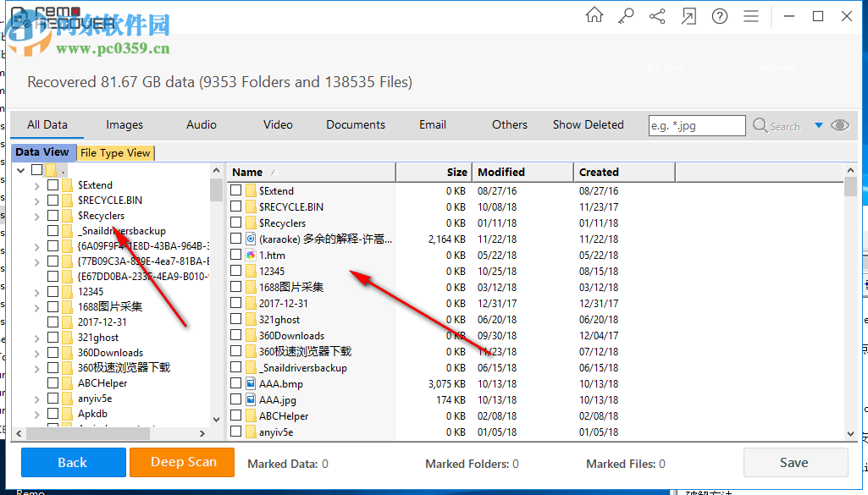Click the Search magnifier icon

click(x=761, y=124)
